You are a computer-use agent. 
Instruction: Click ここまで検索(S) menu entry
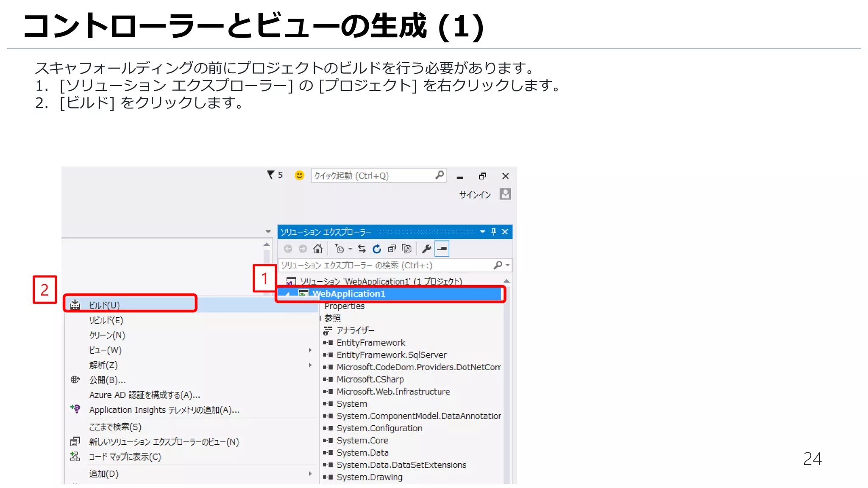tap(115, 427)
